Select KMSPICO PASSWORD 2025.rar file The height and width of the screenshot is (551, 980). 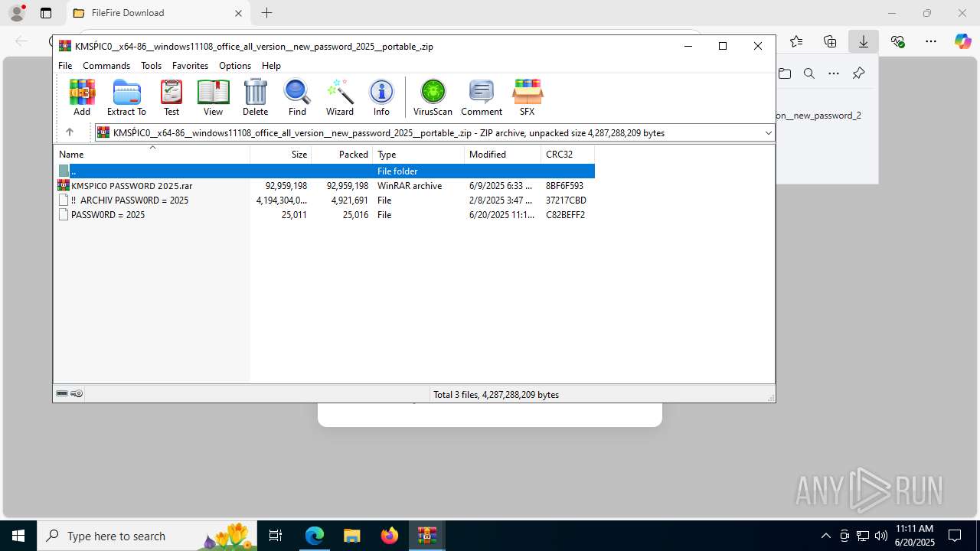[x=324, y=186]
